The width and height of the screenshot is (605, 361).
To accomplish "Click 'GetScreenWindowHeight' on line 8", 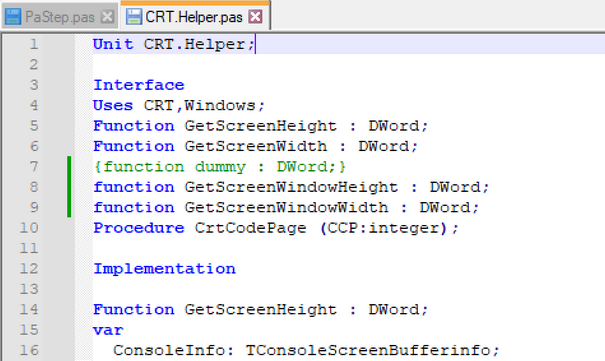I will pyautogui.click(x=291, y=187).
